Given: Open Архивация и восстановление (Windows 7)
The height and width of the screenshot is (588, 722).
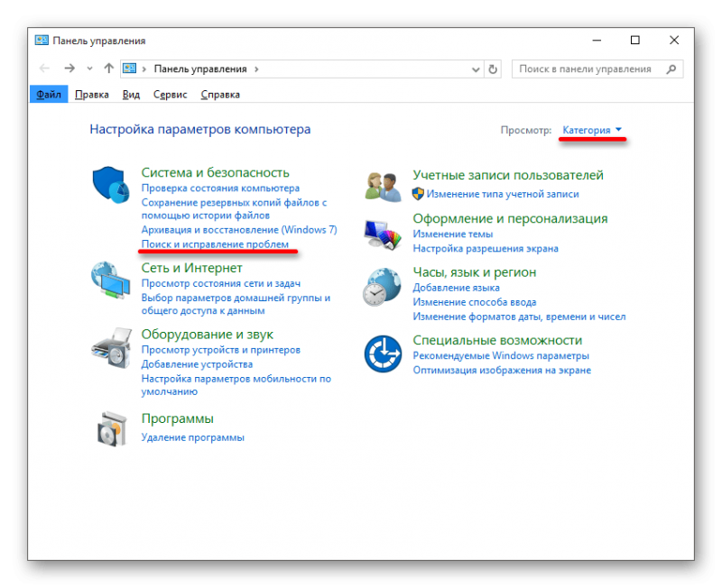Looking at the screenshot, I should [239, 230].
